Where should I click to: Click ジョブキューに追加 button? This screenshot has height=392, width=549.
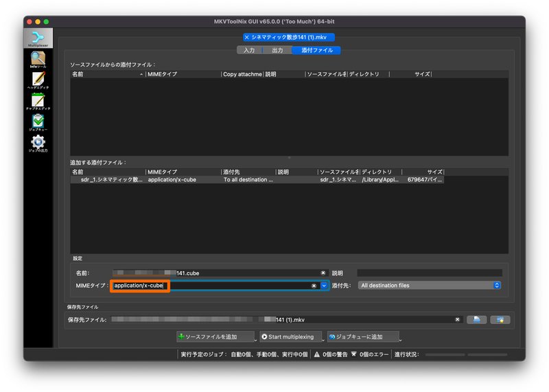(362, 336)
